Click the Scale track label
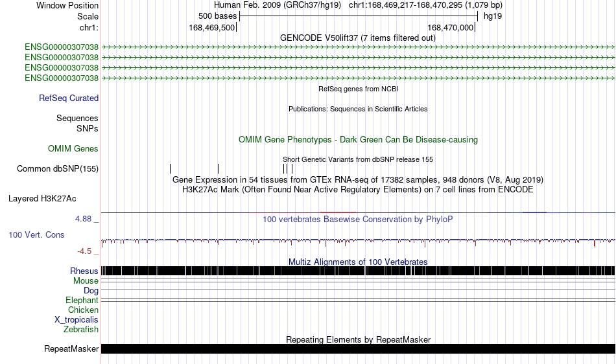The image size is (616, 364). [88, 16]
